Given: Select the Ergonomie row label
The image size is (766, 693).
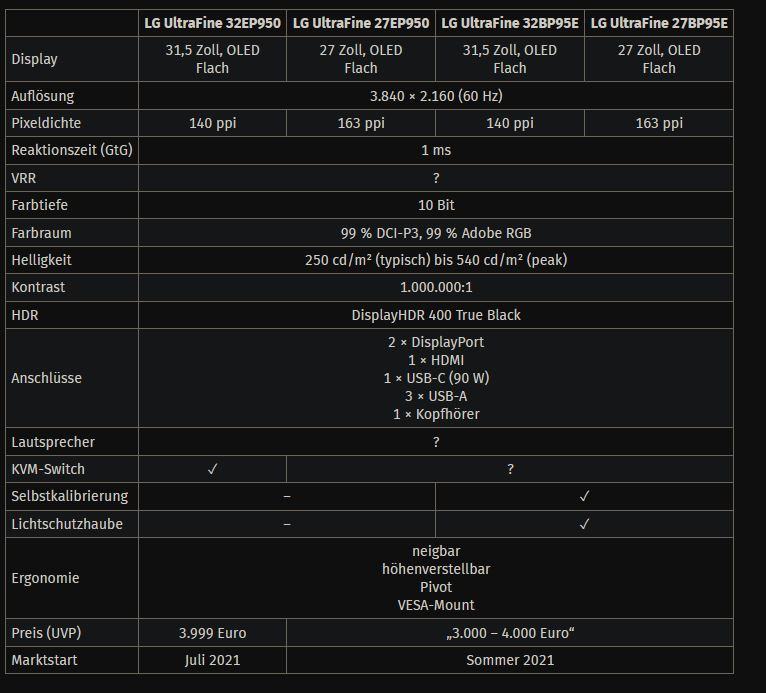Looking at the screenshot, I should (x=45, y=578).
